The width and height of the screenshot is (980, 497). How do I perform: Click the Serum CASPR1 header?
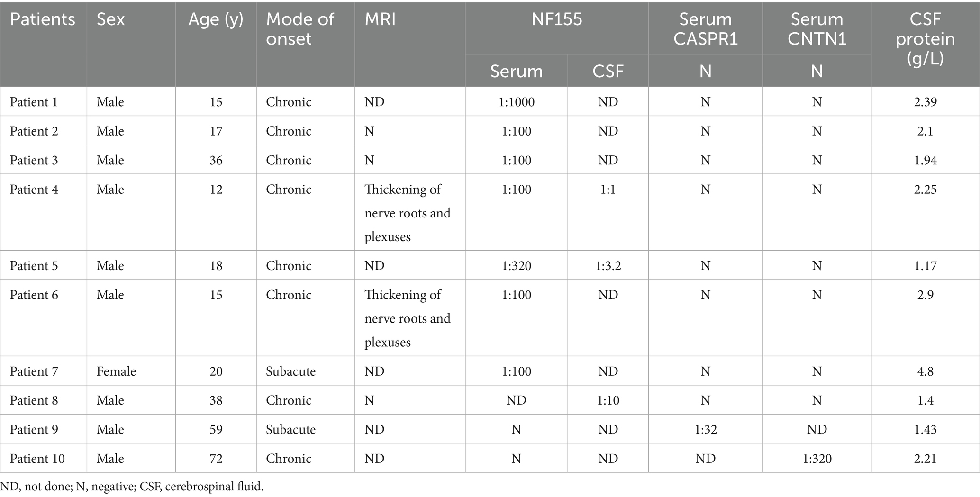tap(705, 29)
